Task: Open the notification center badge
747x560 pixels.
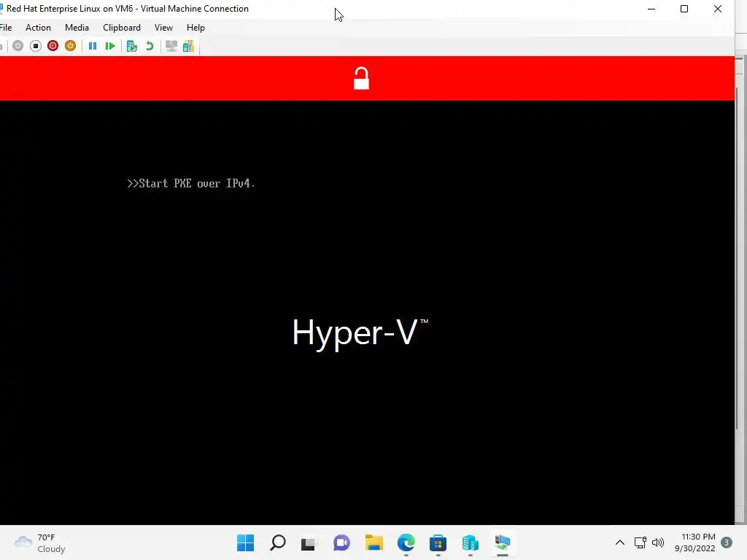Action: (727, 542)
